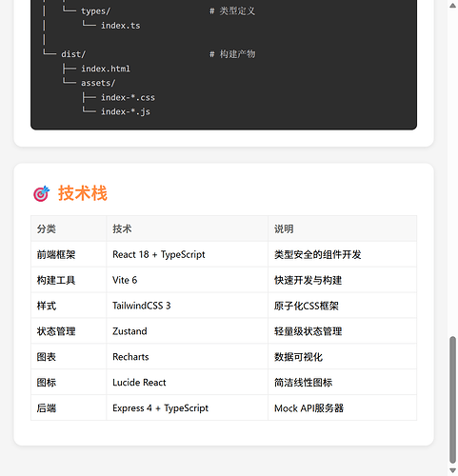Select the Vite 6 cell
458x476 pixels.
click(188, 280)
